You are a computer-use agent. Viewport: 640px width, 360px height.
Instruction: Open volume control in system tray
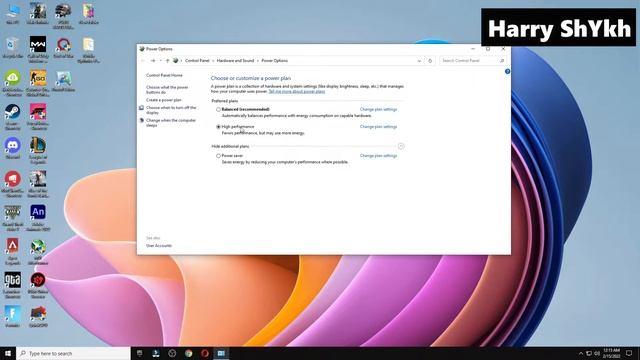point(597,353)
